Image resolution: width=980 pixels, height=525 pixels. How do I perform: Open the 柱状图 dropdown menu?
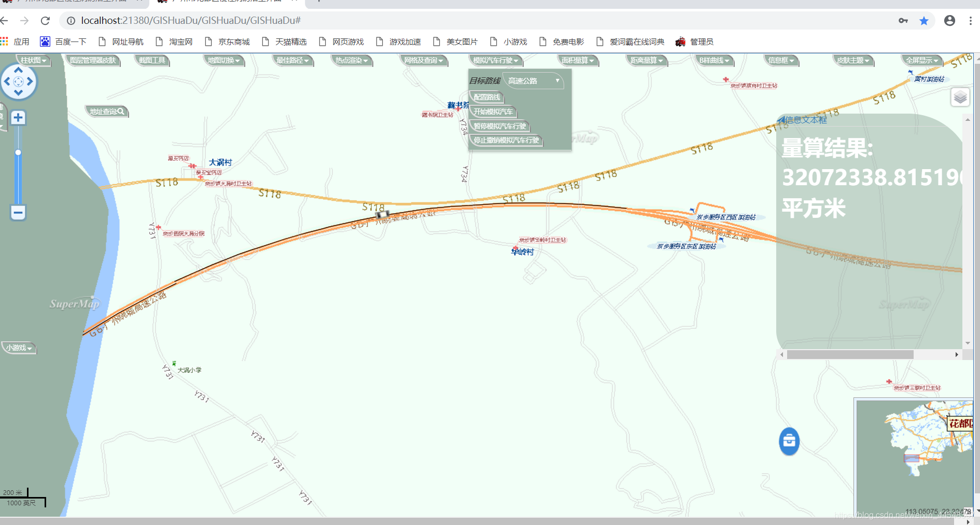(x=34, y=61)
